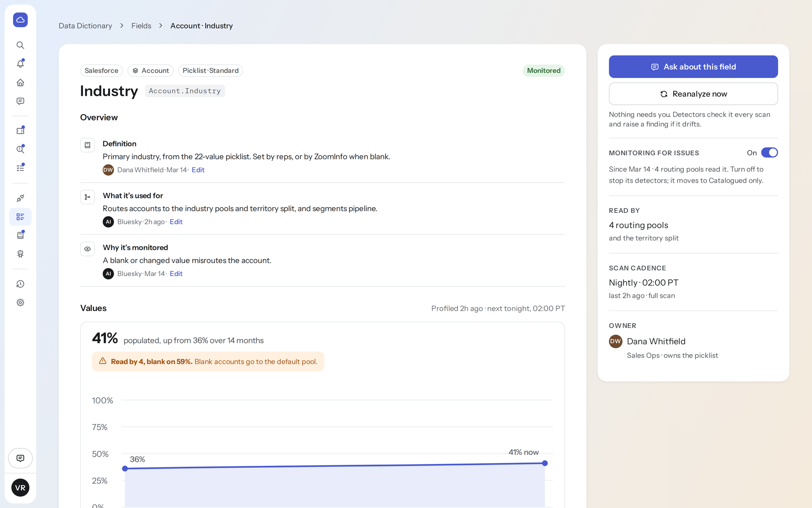This screenshot has height=508, width=812.
Task: Open notifications bell in sidebar
Action: click(20, 64)
